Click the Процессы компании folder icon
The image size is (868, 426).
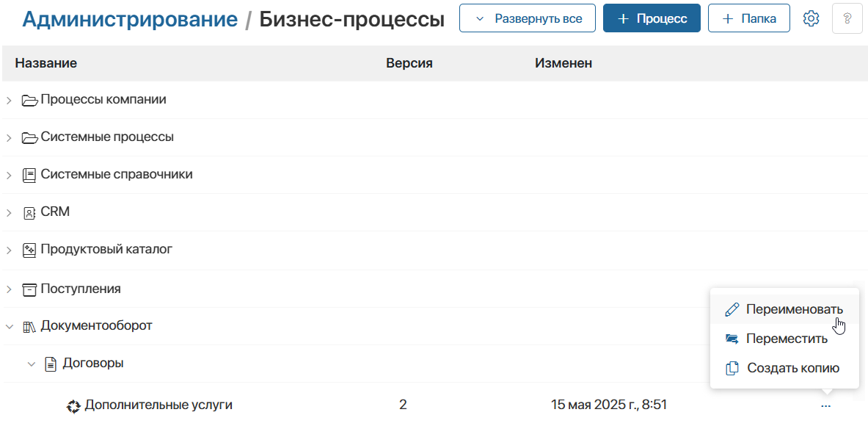click(29, 101)
